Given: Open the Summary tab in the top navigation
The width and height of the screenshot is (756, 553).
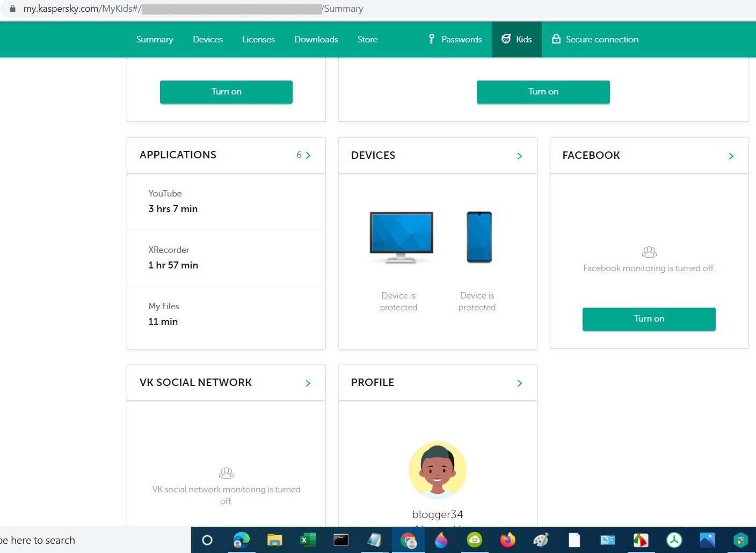Looking at the screenshot, I should click(155, 39).
